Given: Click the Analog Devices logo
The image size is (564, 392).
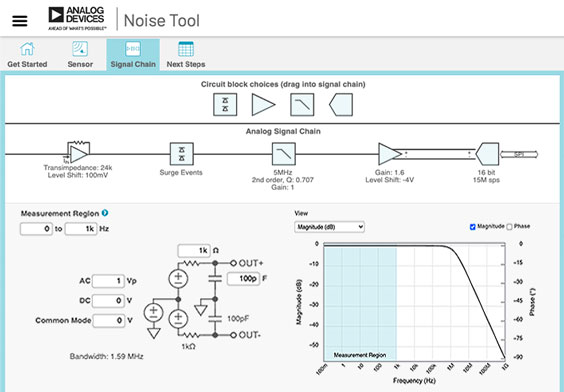Looking at the screenshot, I should (x=77, y=19).
